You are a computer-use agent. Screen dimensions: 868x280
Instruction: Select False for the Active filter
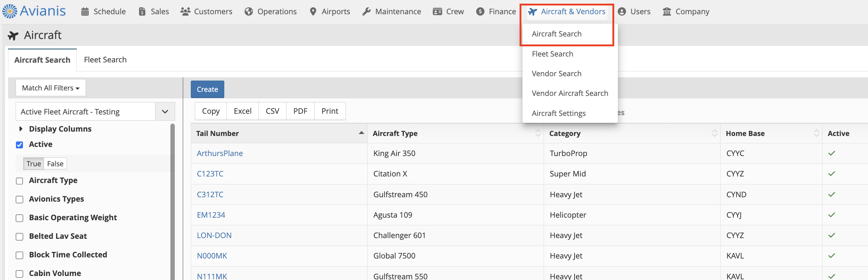click(55, 164)
